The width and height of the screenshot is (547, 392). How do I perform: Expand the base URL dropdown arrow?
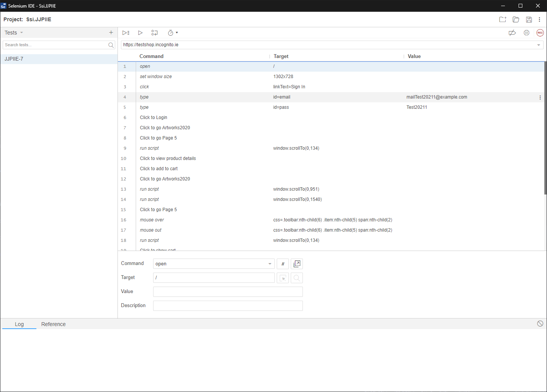(538, 45)
